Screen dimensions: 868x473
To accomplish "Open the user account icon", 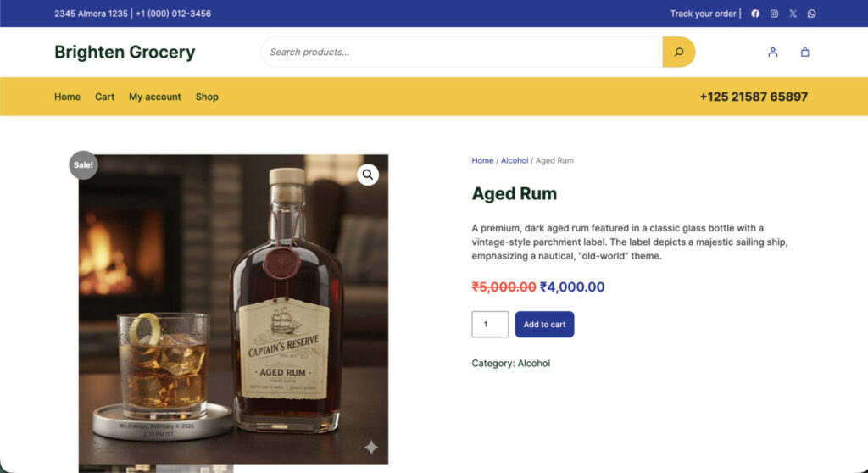I will (772, 52).
